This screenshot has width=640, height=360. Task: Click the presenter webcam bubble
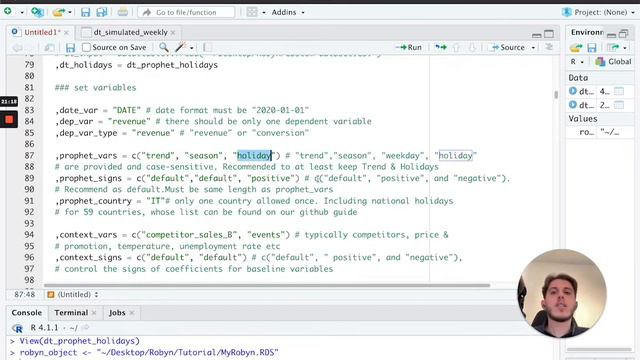(562, 293)
